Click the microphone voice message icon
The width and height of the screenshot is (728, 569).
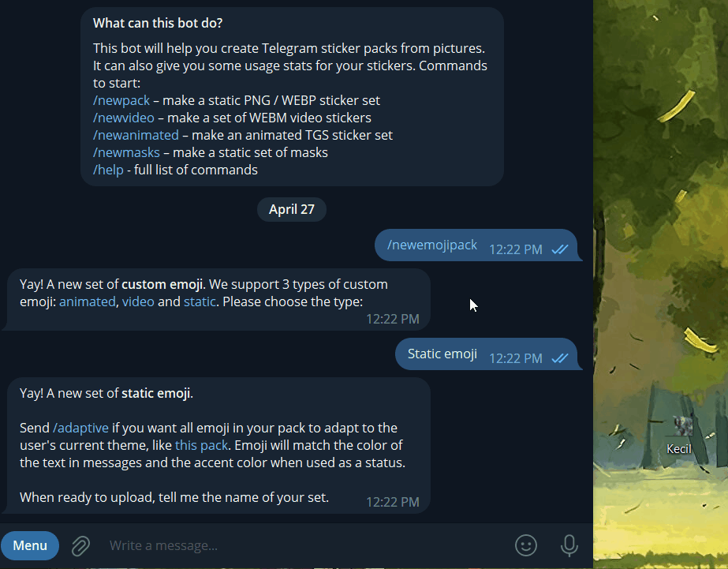pos(569,545)
